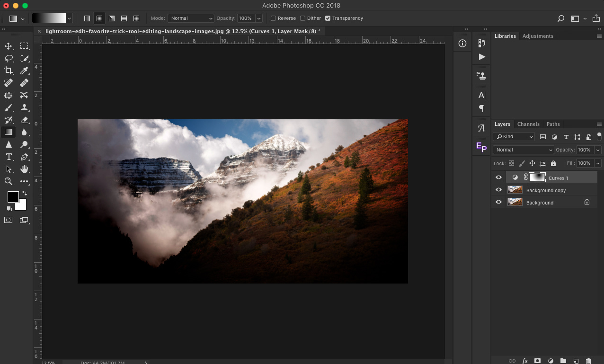The width and height of the screenshot is (604, 364).
Task: Select the Lasso tool
Action: tap(8, 58)
